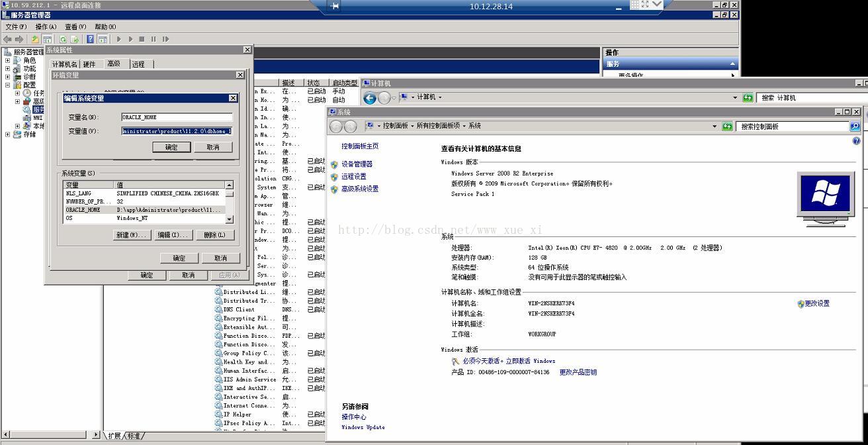
Task: Click forward arrow in Server Manager toolbar
Action: pyautogui.click(x=19, y=39)
